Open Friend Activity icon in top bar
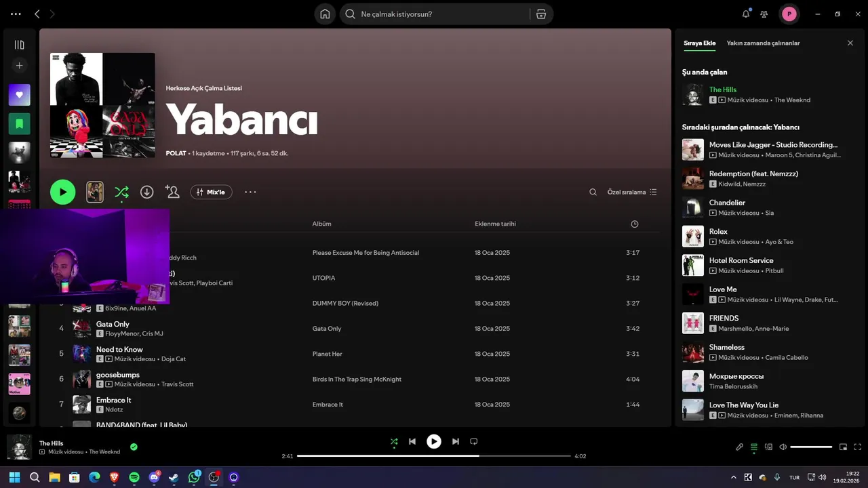This screenshot has height=488, width=868. (x=764, y=14)
